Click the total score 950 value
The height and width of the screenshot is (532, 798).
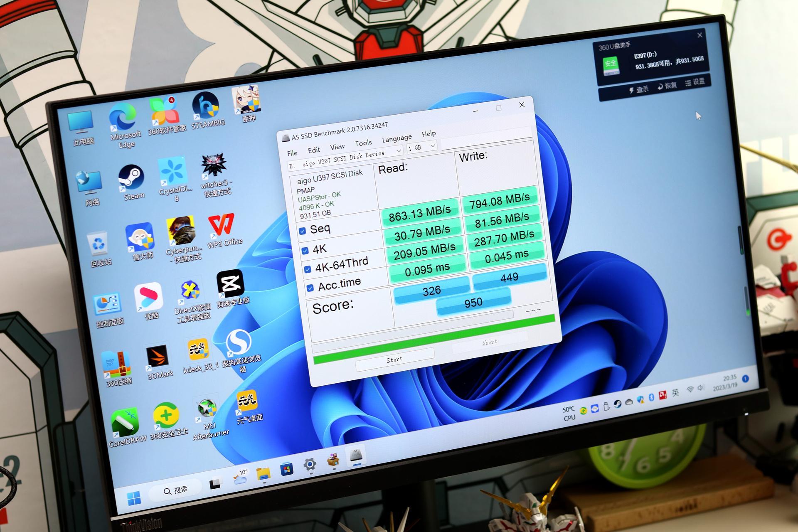tap(473, 303)
